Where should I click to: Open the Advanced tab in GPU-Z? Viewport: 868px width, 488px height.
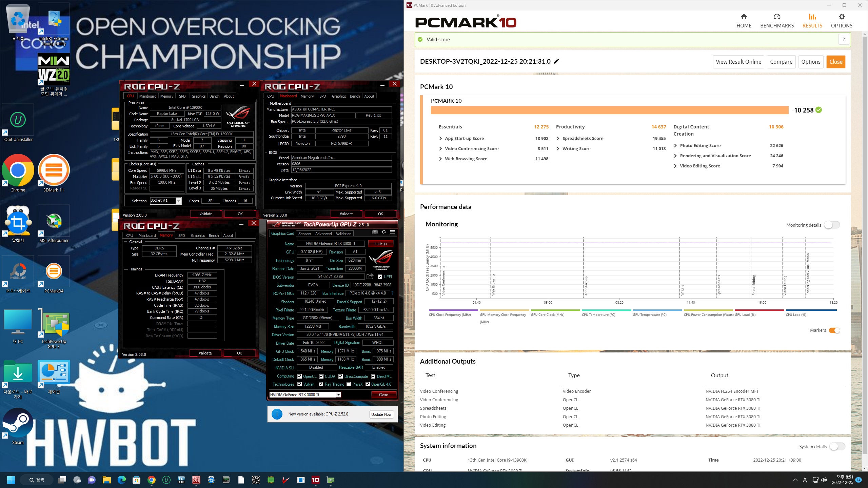click(323, 234)
